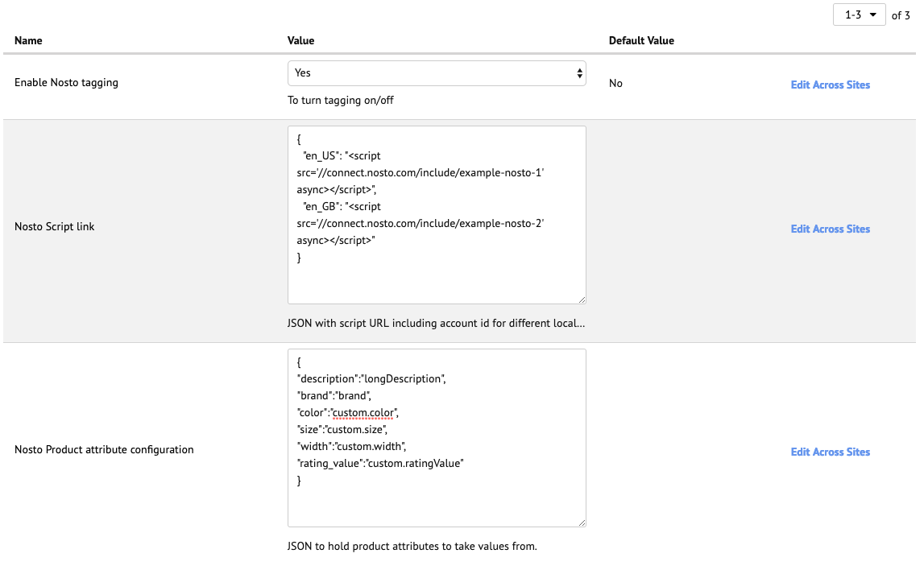
Task: Click the underlined custom.color text
Action: [x=363, y=413]
